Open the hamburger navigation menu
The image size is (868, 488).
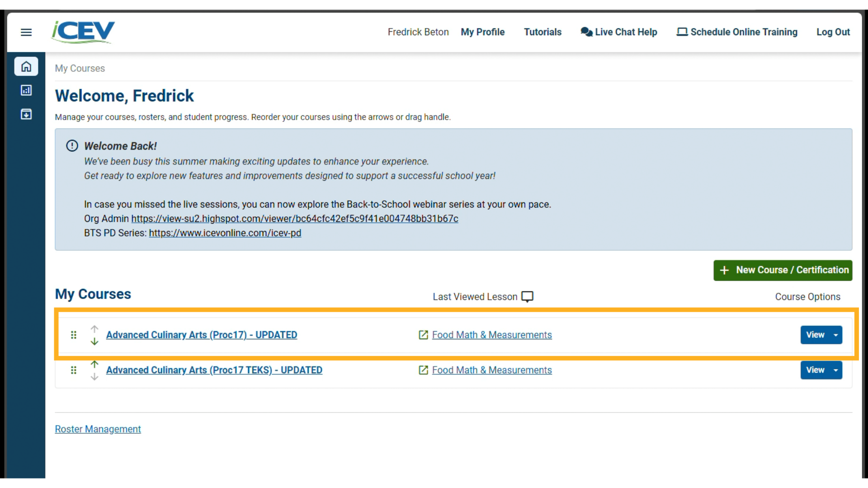pyautogui.click(x=26, y=32)
